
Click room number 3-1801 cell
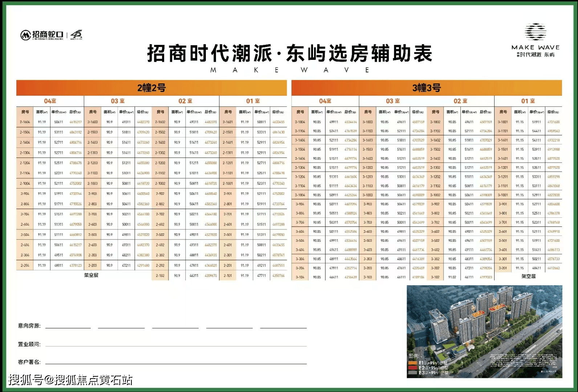pyautogui.click(x=503, y=122)
